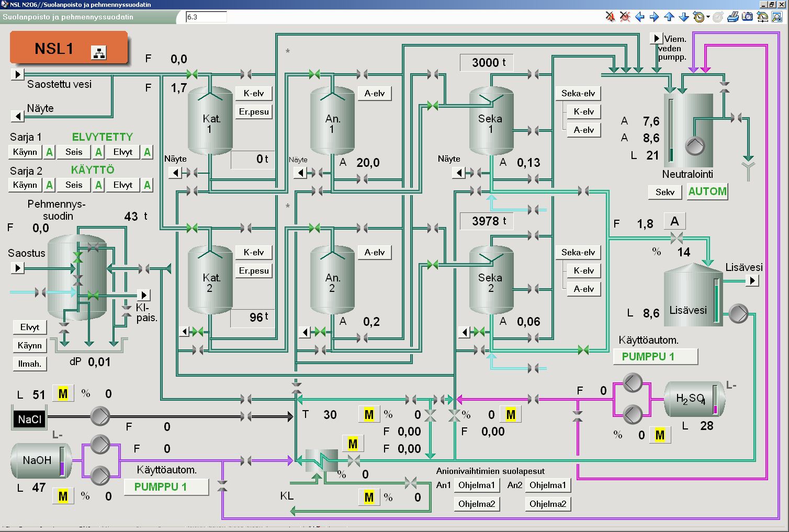789x532 pixels.
Task: Click the softener Ilmah. button
Action: coord(30,364)
